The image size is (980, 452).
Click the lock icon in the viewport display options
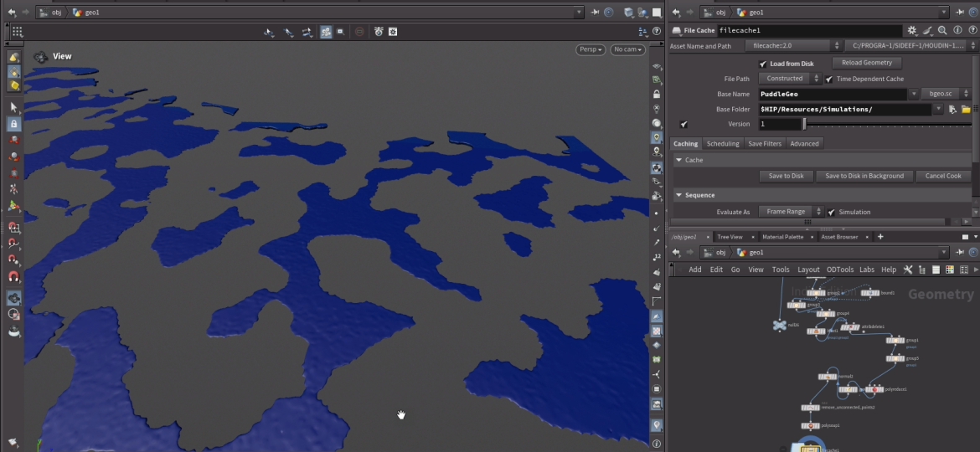657,95
